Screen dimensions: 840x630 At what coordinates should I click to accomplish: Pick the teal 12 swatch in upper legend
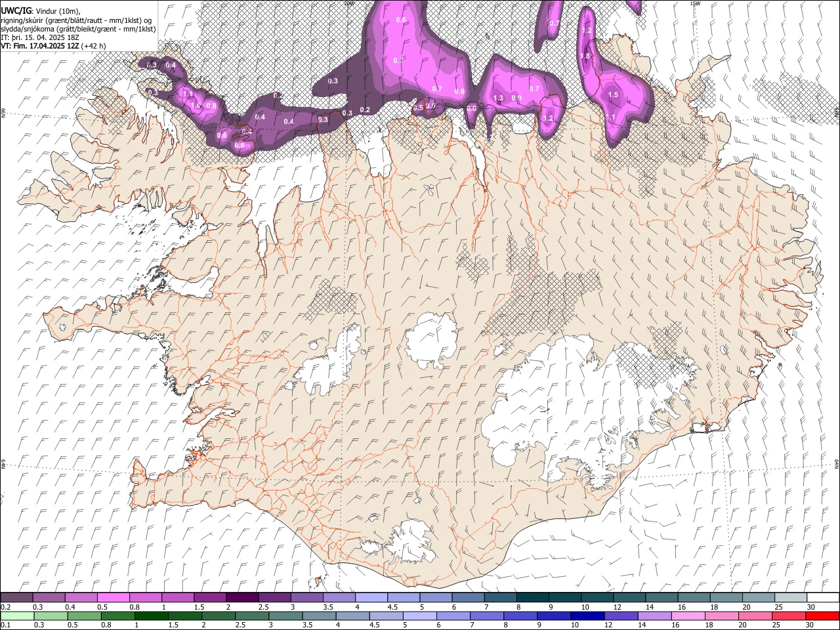coord(629,597)
